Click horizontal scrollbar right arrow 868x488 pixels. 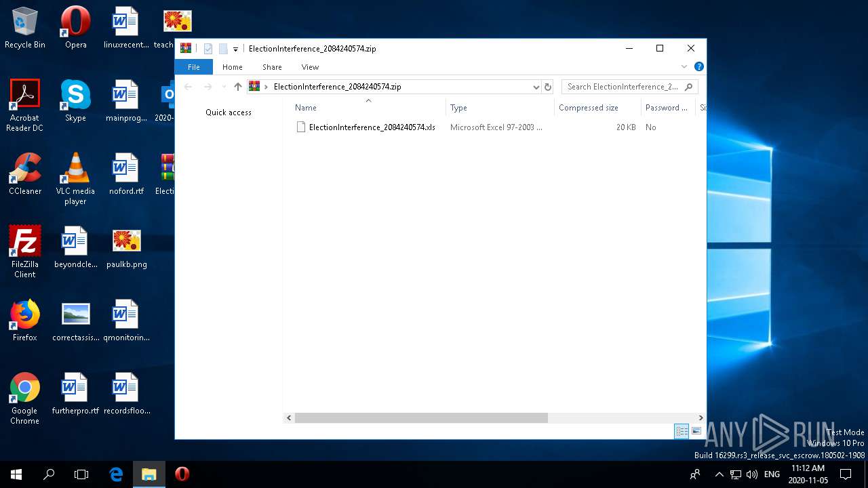coord(701,418)
